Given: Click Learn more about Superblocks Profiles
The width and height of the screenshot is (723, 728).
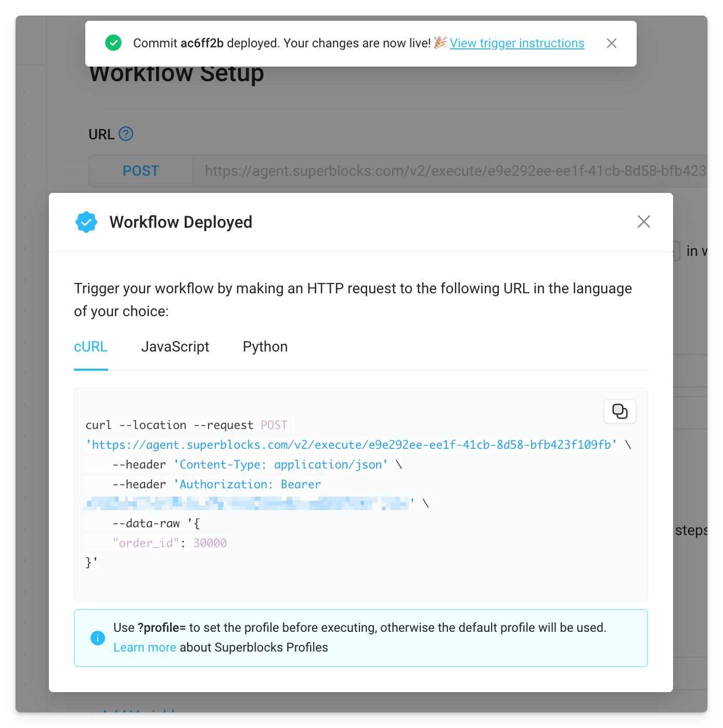Looking at the screenshot, I should click(145, 647).
